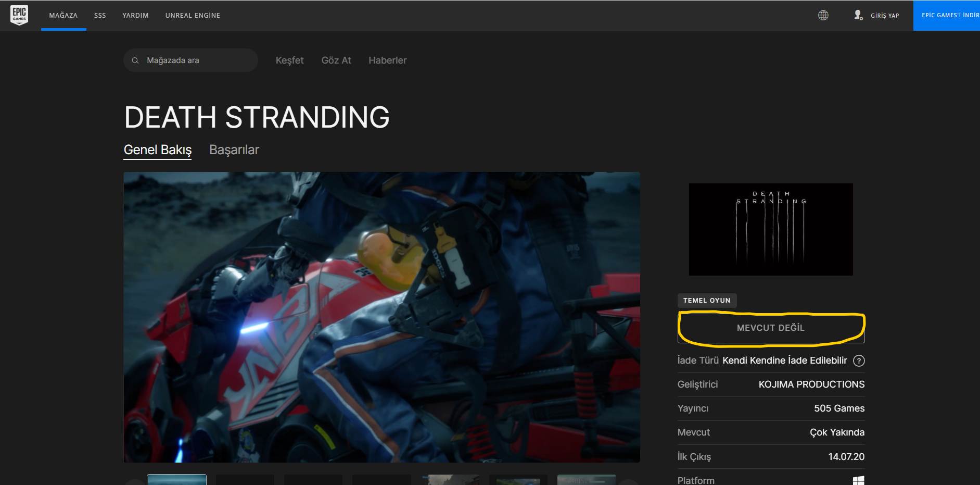Click the İlk Çıkış label
Image resolution: width=980 pixels, height=485 pixels.
[x=694, y=457]
